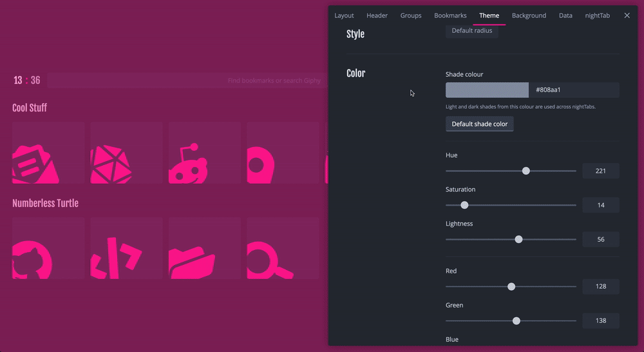Switch to the Header tab
This screenshot has width=644, height=352.
point(377,15)
